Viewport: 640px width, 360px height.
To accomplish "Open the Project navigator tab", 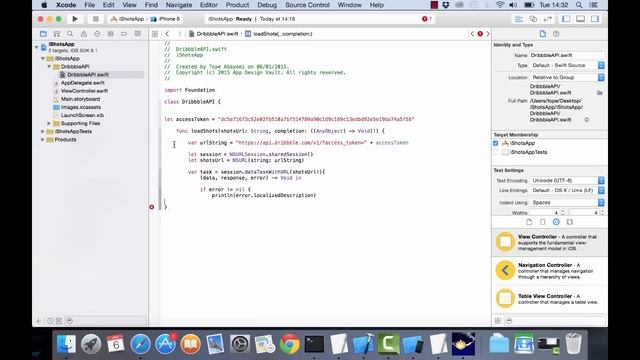I will click(x=43, y=34).
